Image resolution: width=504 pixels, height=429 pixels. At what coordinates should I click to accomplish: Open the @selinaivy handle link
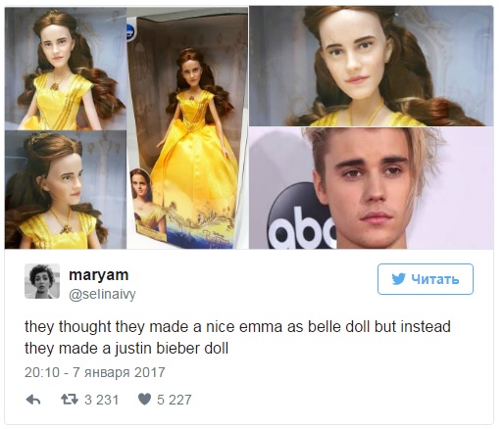click(102, 294)
